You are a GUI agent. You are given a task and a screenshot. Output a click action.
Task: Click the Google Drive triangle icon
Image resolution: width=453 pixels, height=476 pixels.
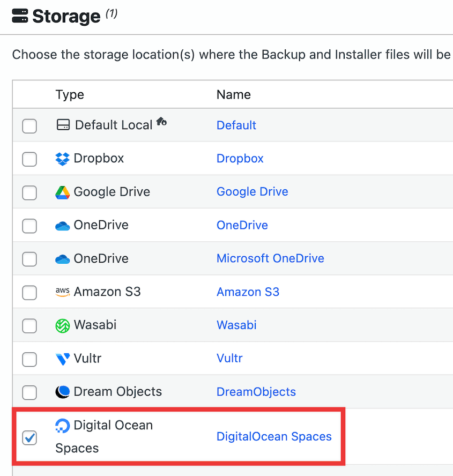coord(63,191)
